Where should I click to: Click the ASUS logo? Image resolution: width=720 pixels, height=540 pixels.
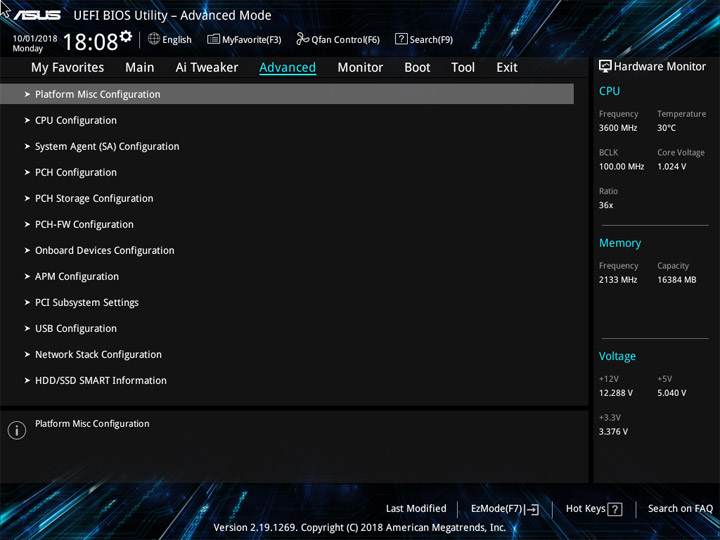click(x=37, y=15)
